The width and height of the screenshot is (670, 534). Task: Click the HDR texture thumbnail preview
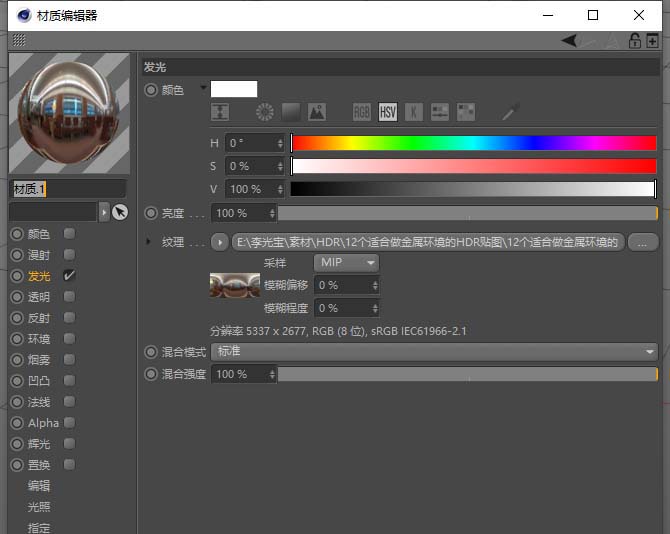[234, 286]
